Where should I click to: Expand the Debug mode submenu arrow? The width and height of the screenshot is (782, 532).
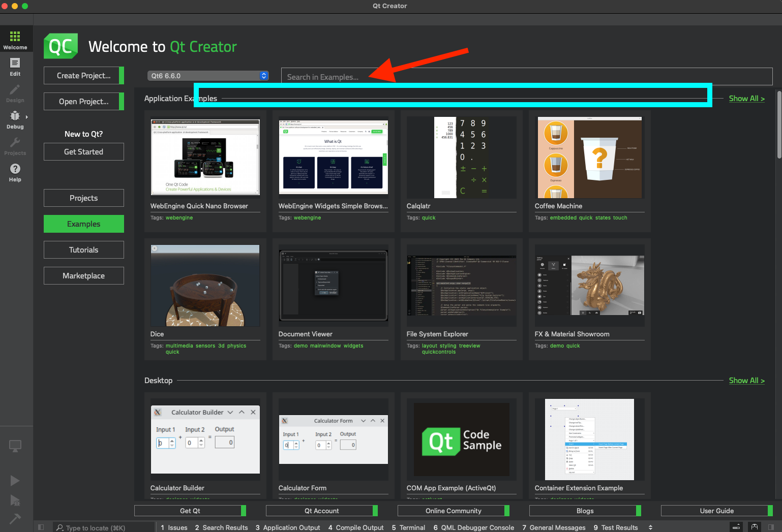[x=27, y=117]
